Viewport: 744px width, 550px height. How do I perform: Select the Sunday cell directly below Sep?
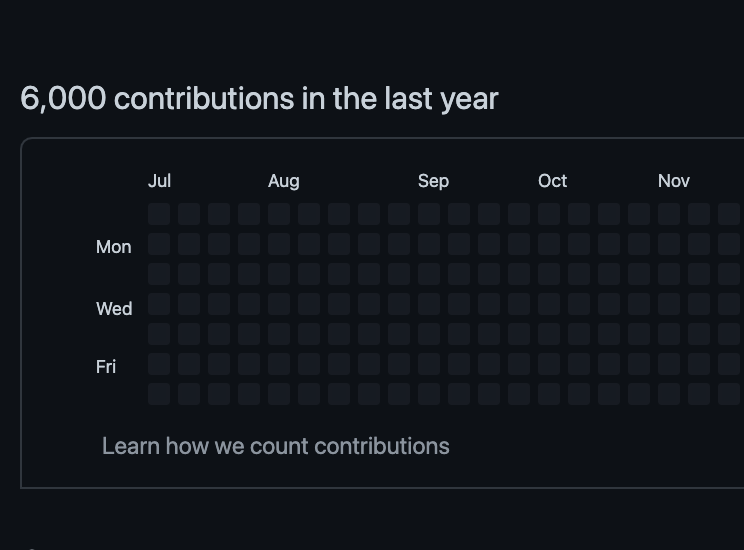[429, 214]
